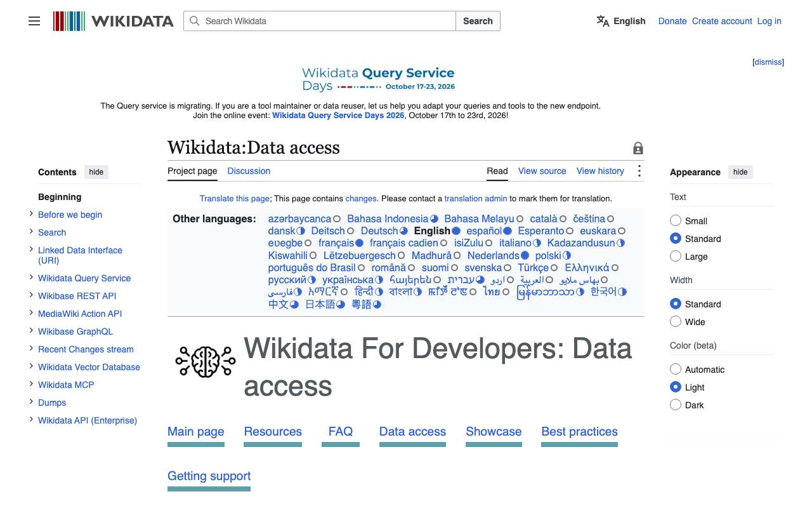Select Dark color mode
The image size is (812, 508).
tap(676, 405)
